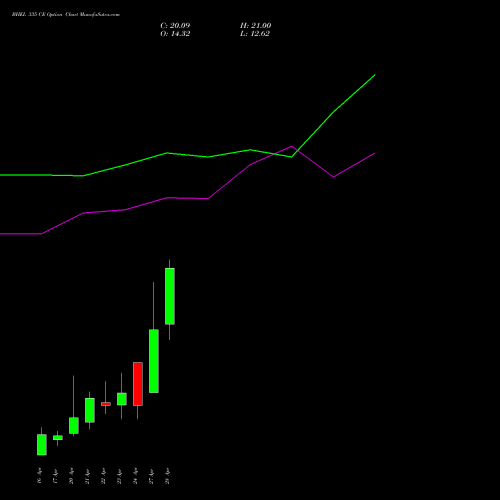Click the 23 Apr date label

pyautogui.click(x=119, y=476)
